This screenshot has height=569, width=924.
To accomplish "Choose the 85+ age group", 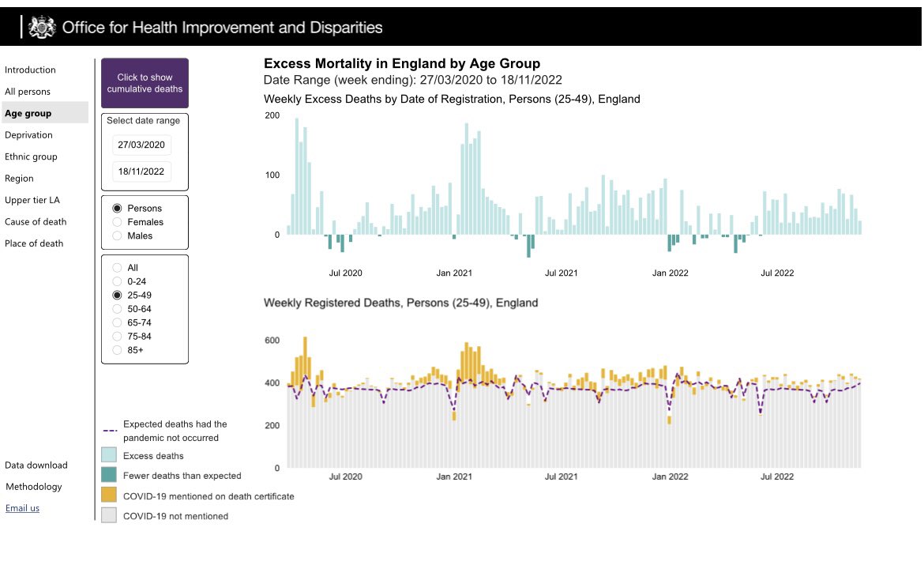I will tap(117, 350).
